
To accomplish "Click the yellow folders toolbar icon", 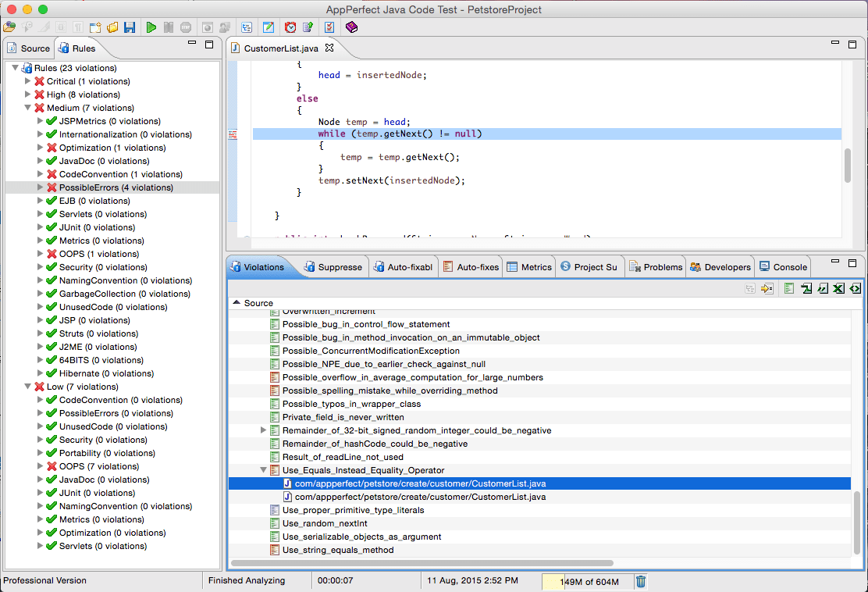I will tap(112, 27).
